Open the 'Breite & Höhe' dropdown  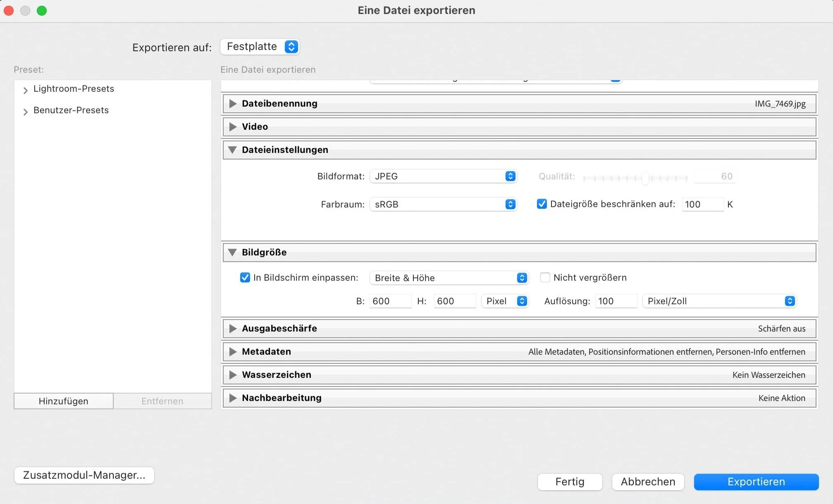click(449, 278)
